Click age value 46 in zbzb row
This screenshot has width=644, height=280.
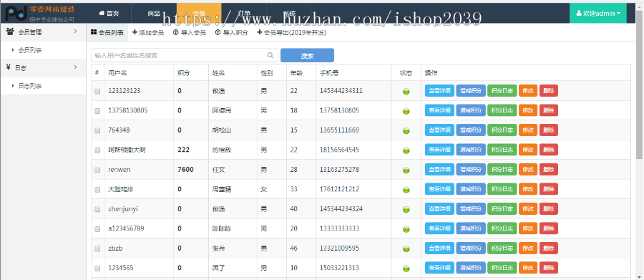(x=293, y=248)
